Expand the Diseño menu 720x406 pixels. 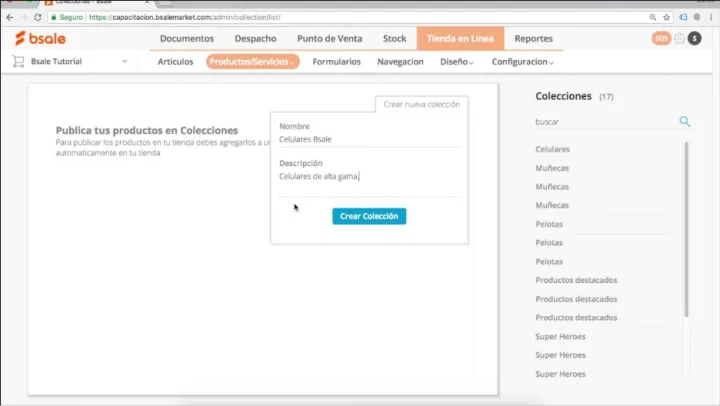coord(456,61)
